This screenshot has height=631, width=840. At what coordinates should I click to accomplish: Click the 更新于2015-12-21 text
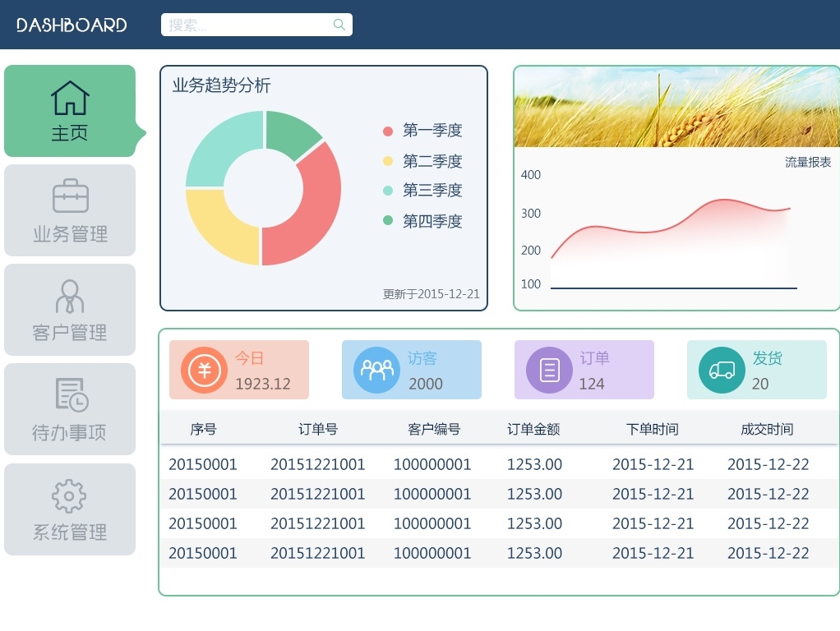tap(432, 293)
